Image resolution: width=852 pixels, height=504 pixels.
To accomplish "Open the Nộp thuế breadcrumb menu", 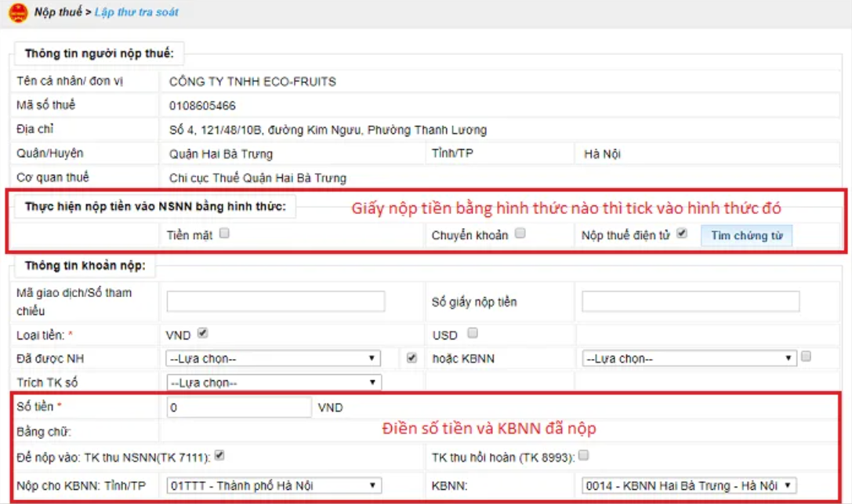I will click(x=57, y=13).
